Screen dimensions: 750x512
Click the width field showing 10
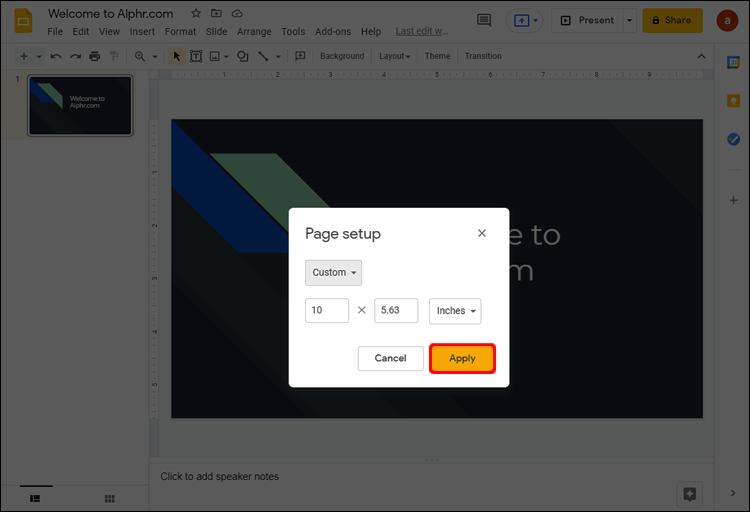coord(327,311)
